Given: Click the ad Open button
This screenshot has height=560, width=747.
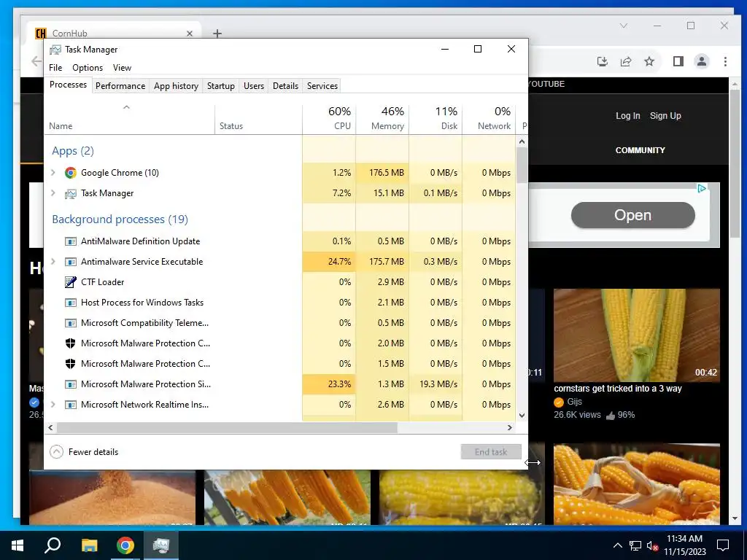Looking at the screenshot, I should 632,215.
